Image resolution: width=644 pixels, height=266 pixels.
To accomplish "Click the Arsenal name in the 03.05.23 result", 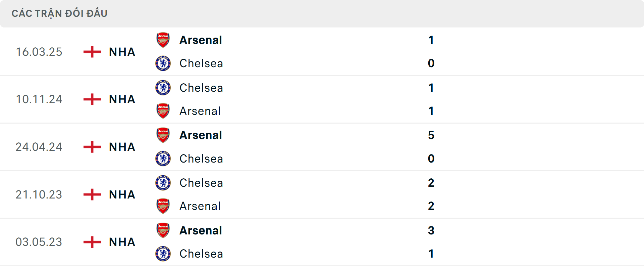I will tap(201, 230).
